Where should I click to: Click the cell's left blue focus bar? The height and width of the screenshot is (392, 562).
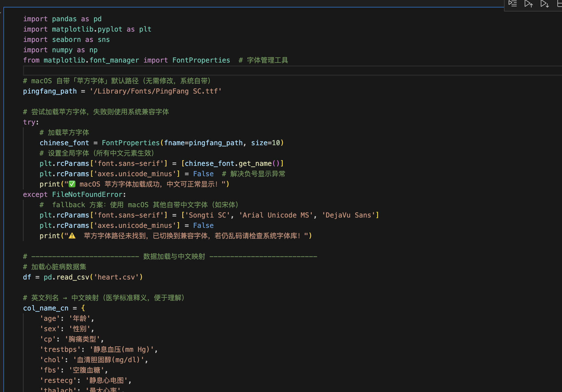(x=4, y=201)
